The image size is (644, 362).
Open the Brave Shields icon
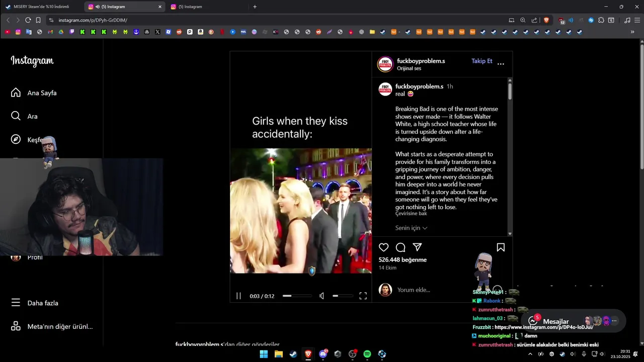(x=546, y=20)
